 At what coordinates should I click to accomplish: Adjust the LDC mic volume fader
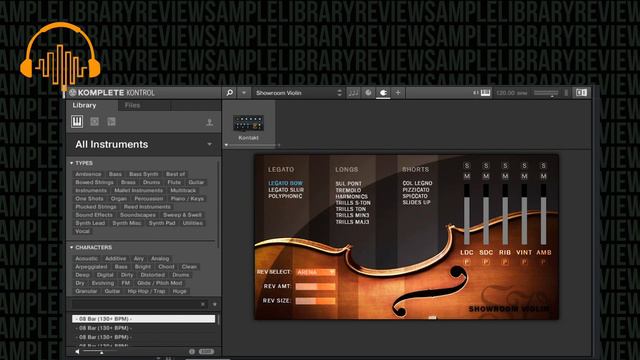467,214
